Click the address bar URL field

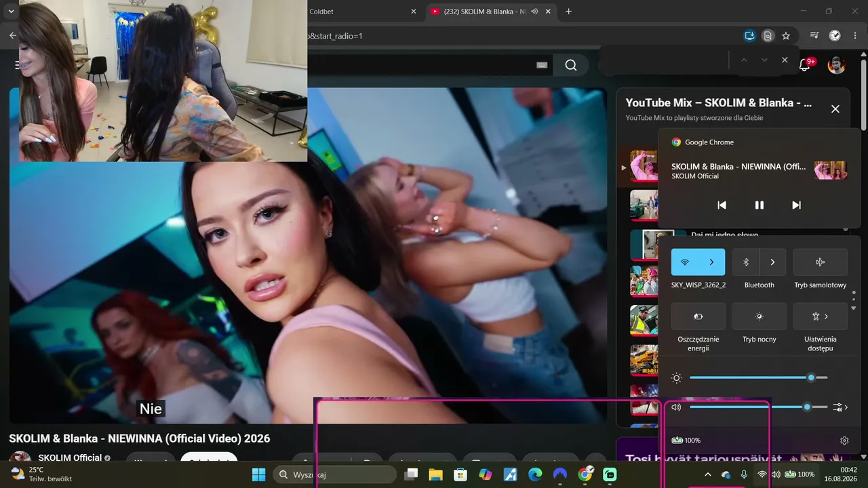(x=522, y=36)
